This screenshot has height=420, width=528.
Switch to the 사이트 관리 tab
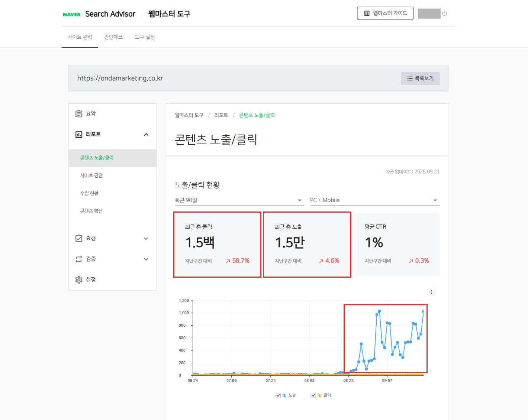click(80, 37)
